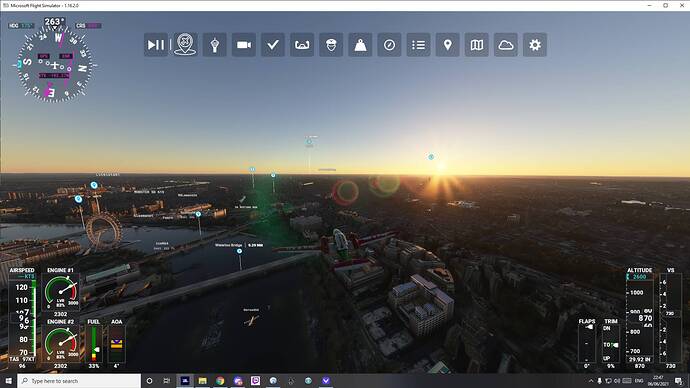Open the Flight Assistant pilot icon
The width and height of the screenshot is (690, 388).
tap(331, 45)
